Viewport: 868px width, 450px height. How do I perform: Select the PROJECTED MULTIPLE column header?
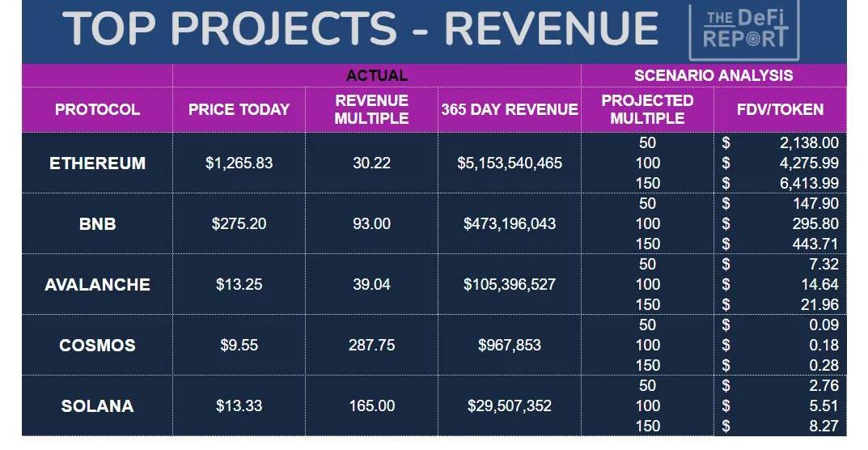(647, 109)
